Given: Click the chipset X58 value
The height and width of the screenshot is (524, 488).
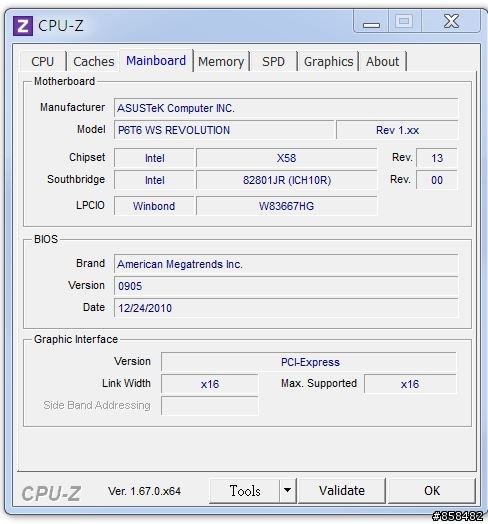Looking at the screenshot, I should [286, 158].
